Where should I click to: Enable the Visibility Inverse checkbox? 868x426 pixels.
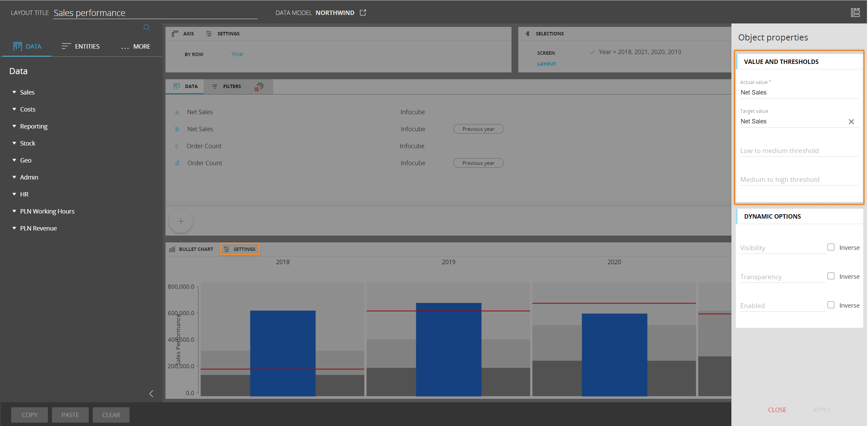831,247
